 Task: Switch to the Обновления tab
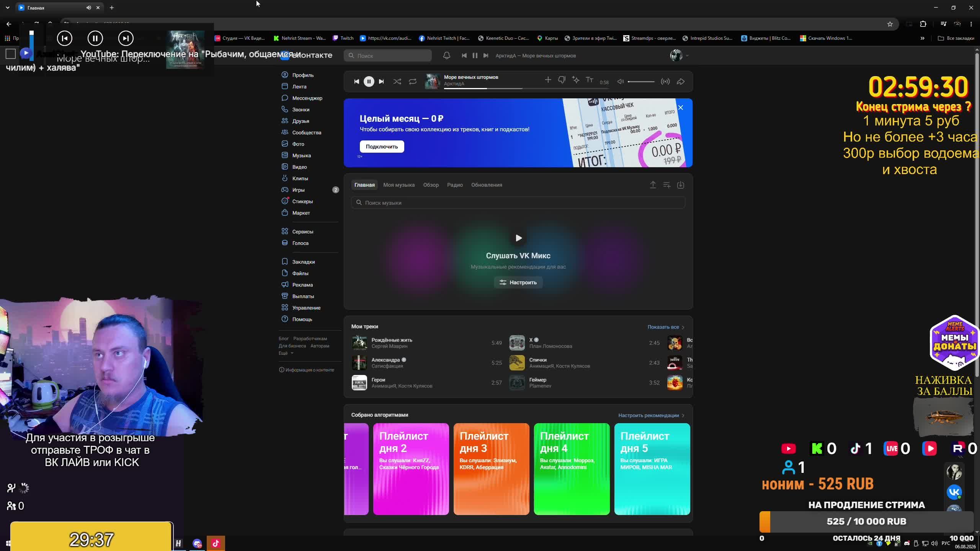pyautogui.click(x=487, y=185)
